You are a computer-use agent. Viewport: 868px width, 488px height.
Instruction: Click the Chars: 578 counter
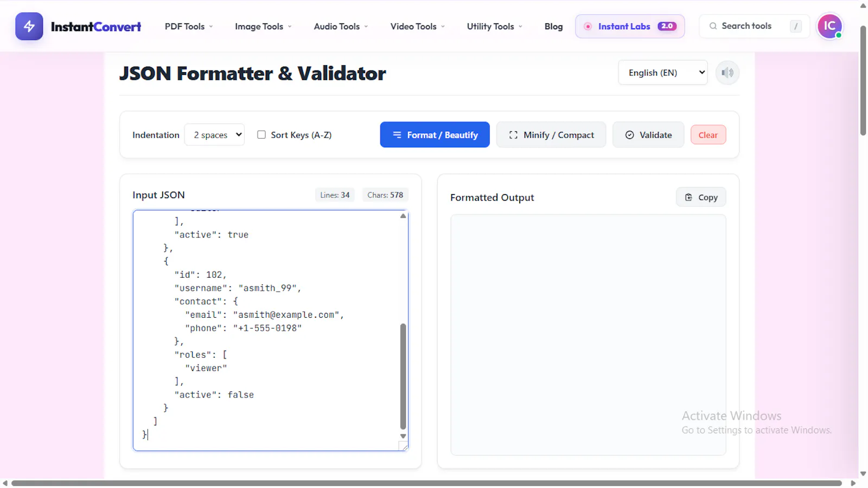pos(385,195)
